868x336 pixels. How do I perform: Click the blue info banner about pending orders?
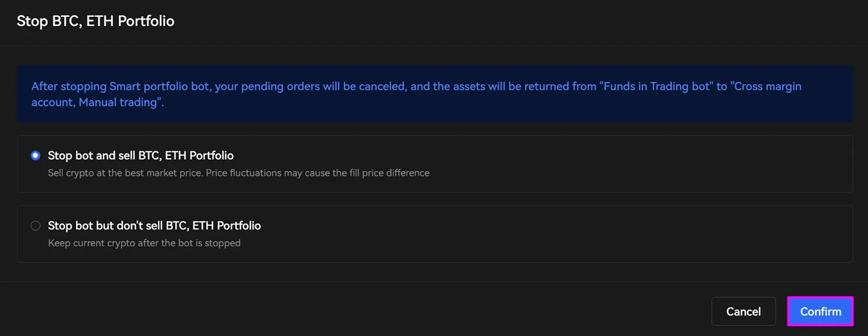(435, 94)
